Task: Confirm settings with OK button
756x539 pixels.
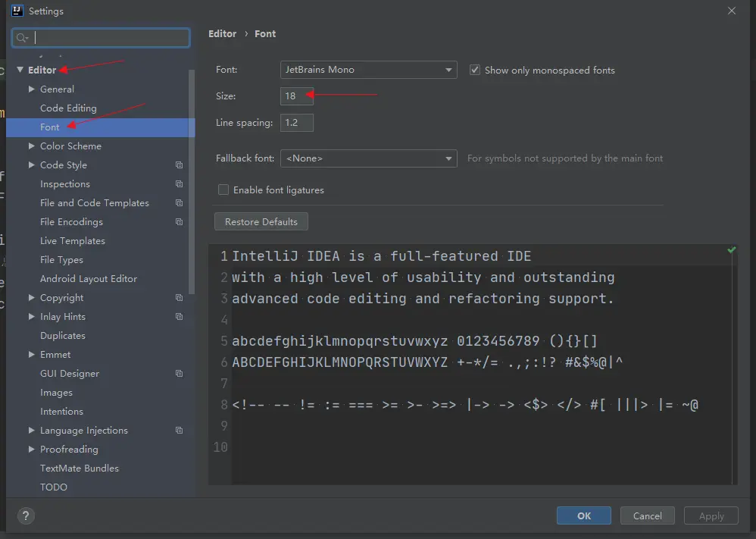Action: point(584,515)
